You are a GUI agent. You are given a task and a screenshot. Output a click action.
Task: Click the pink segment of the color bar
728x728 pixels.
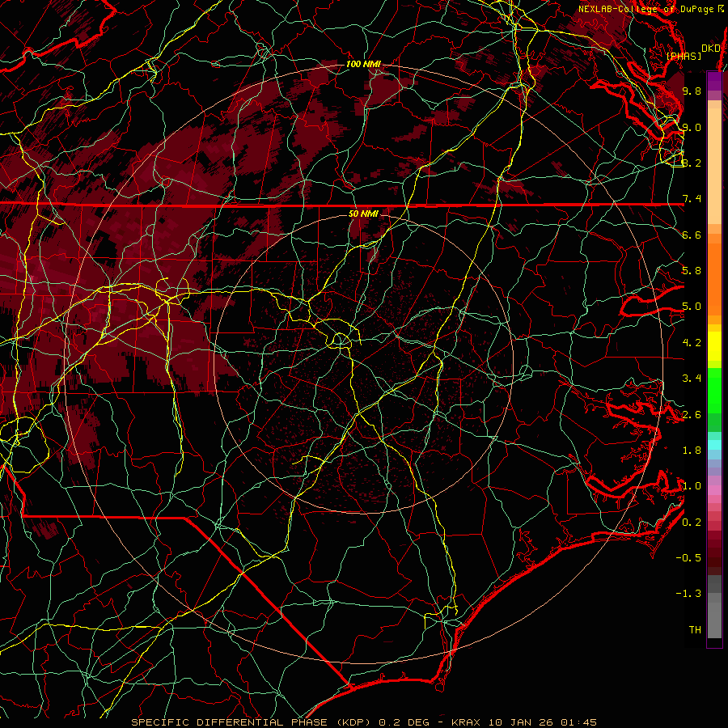click(714, 490)
